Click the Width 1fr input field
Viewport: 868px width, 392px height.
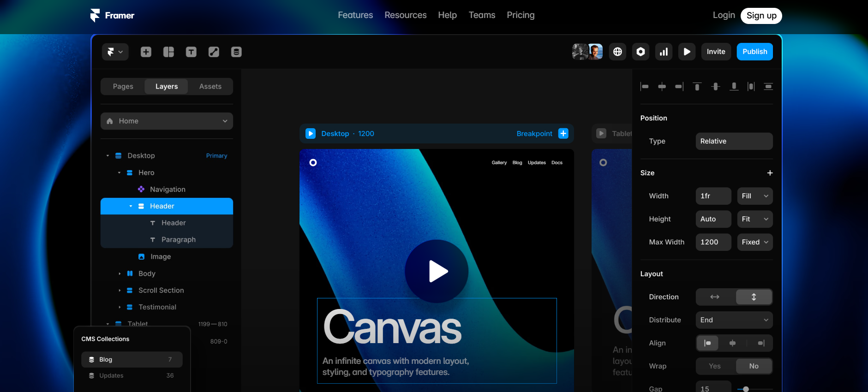[713, 196]
